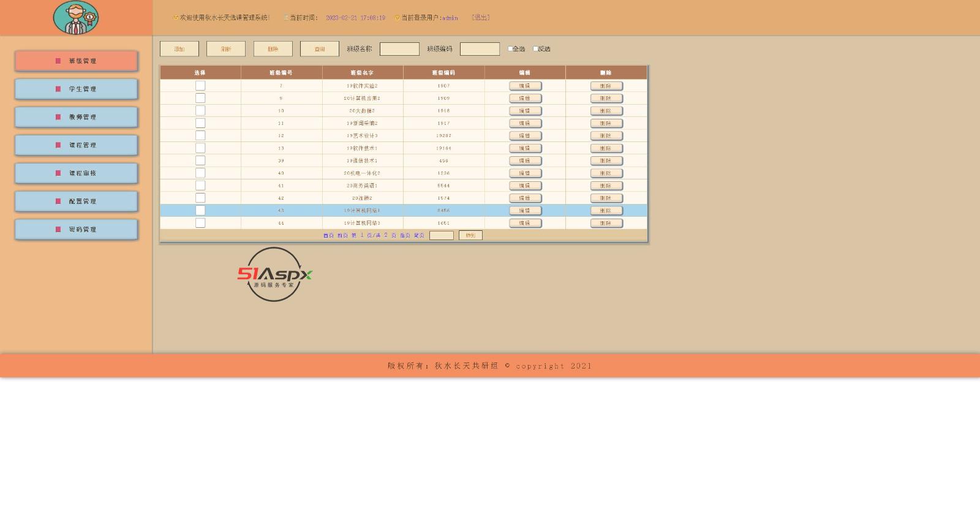Toggle the 反选 checkbox

535,49
